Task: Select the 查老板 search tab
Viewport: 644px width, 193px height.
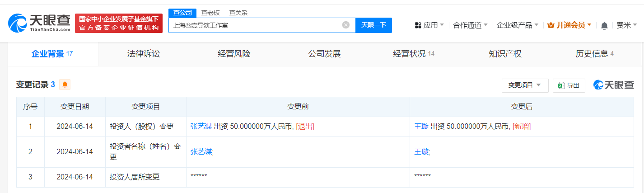Action: (x=210, y=13)
